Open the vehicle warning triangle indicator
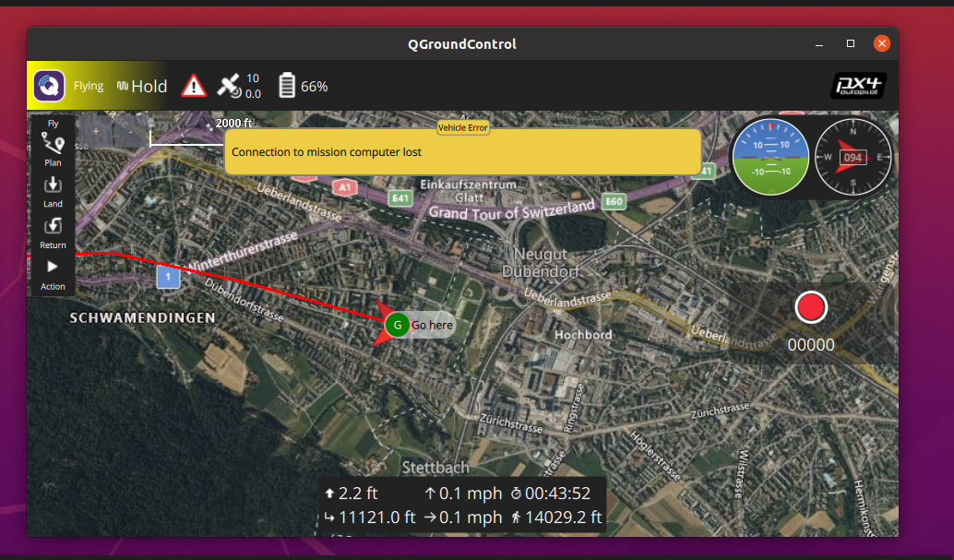 click(x=194, y=86)
